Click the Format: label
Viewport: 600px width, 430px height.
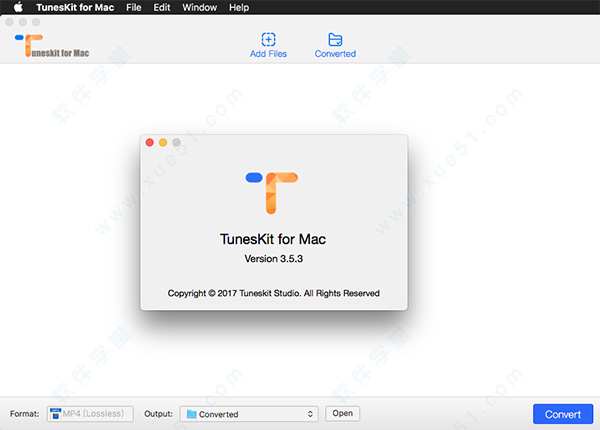pyautogui.click(x=24, y=414)
